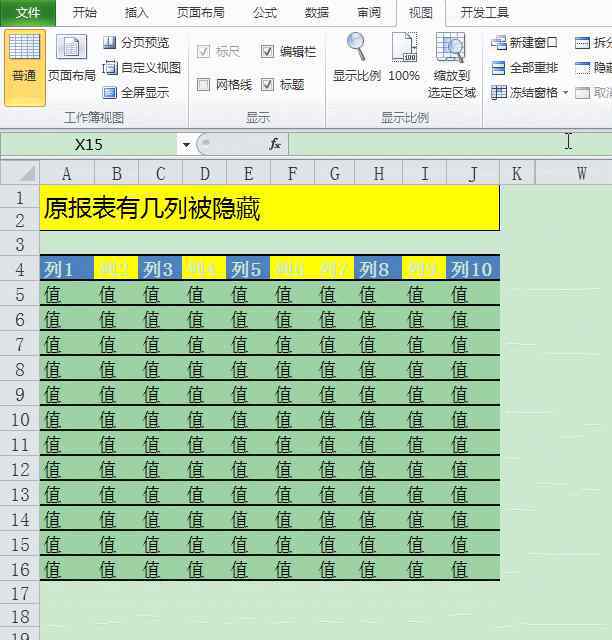The width and height of the screenshot is (612, 640).
Task: Click the Name Box showing X15
Action: coord(89,144)
